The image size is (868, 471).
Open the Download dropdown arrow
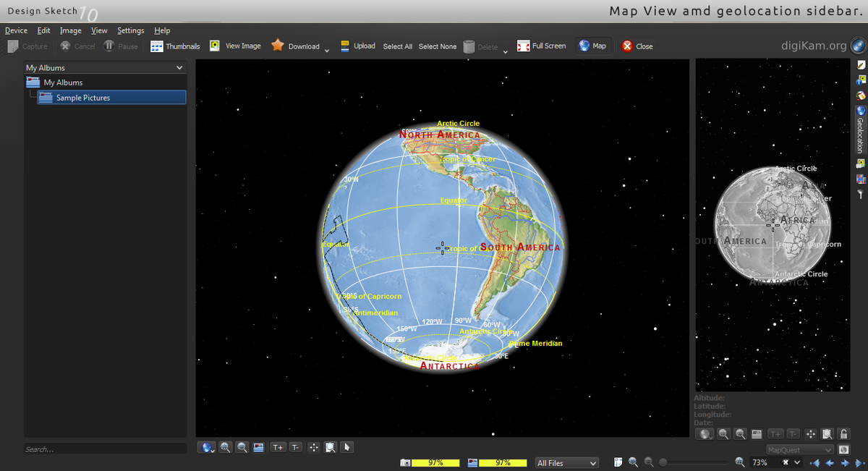coord(327,49)
